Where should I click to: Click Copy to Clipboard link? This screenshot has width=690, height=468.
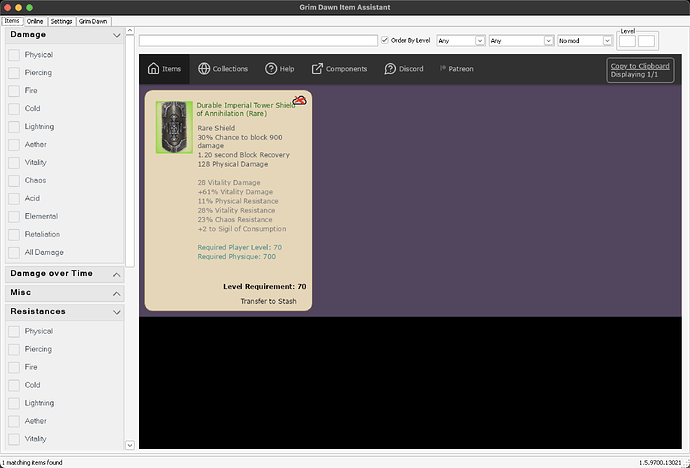[x=640, y=66]
